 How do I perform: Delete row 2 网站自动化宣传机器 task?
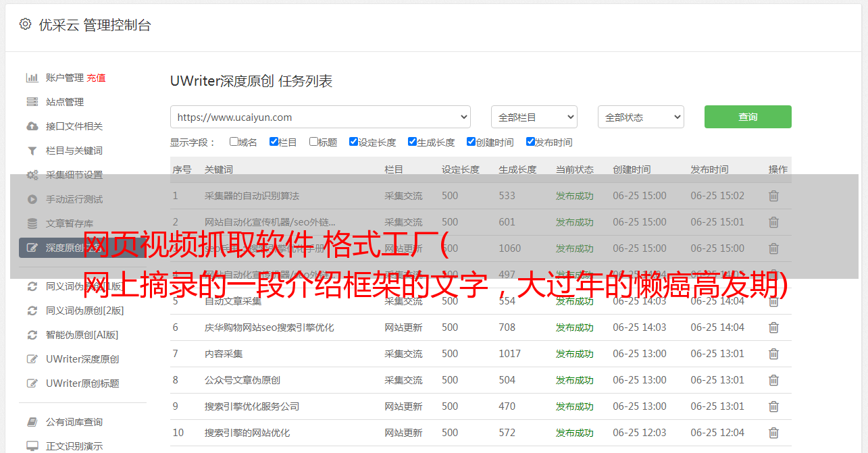774,222
